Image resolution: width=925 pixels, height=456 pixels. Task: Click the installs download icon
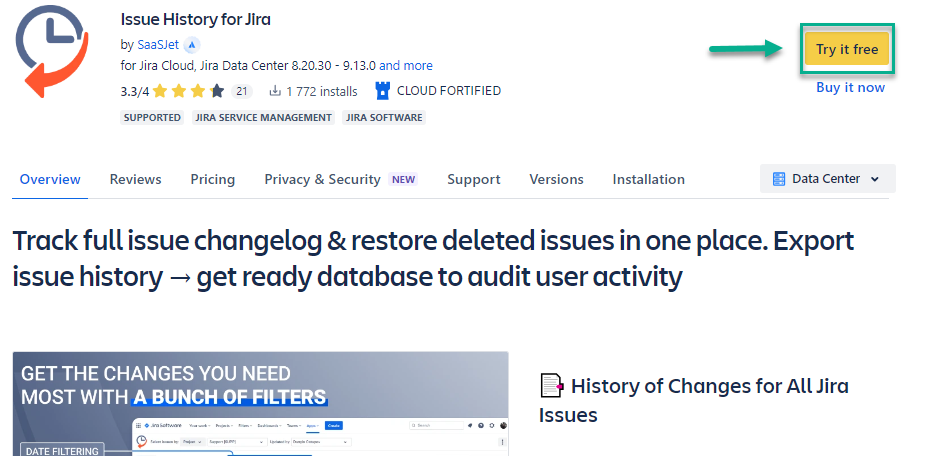275,91
